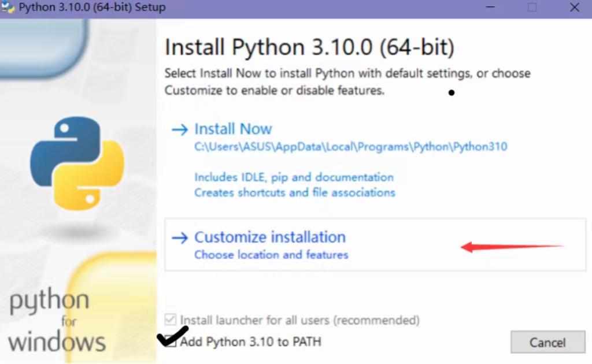Click the disabled maximize button in title bar
The width and height of the screenshot is (592, 364).
click(x=532, y=7)
